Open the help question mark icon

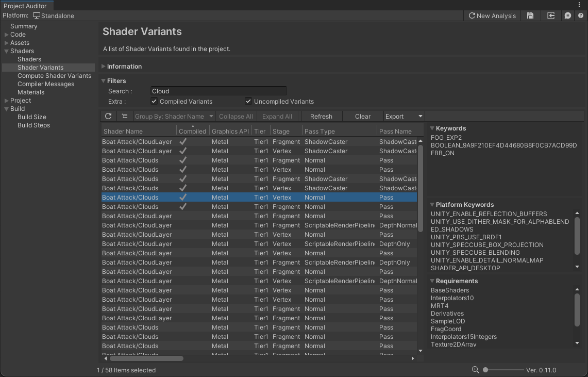[x=581, y=16]
